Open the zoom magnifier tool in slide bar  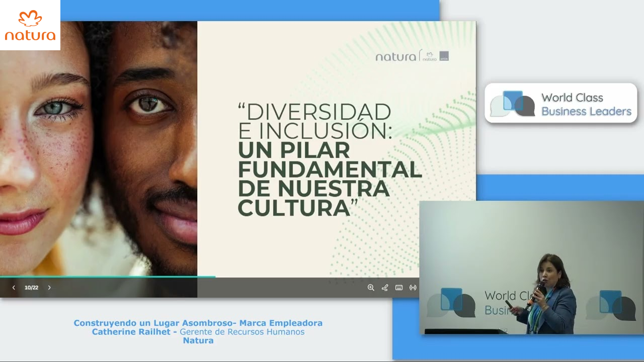coord(371,288)
